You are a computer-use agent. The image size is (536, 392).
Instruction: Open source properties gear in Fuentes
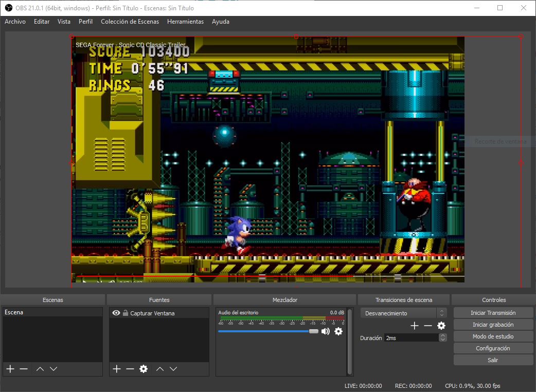tap(144, 369)
